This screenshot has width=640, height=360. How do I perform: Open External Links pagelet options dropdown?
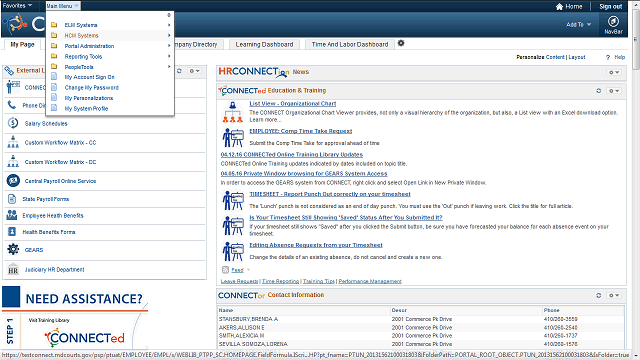(x=194, y=71)
